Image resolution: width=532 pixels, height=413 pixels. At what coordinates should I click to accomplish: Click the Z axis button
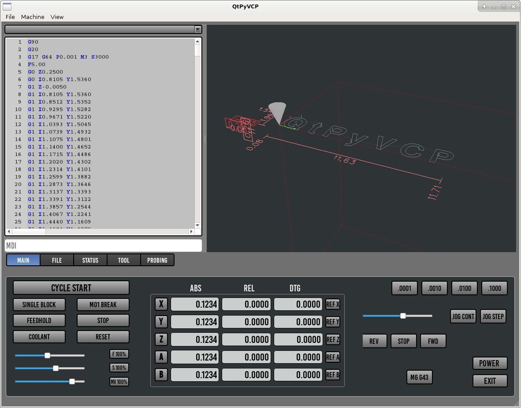click(x=161, y=339)
